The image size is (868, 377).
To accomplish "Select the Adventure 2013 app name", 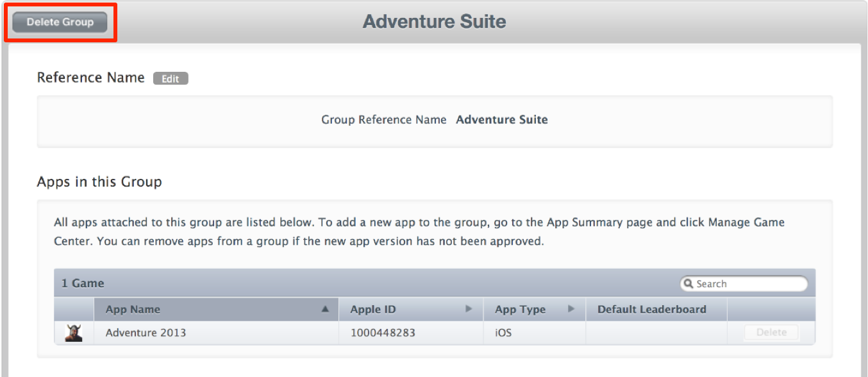I will [x=146, y=333].
